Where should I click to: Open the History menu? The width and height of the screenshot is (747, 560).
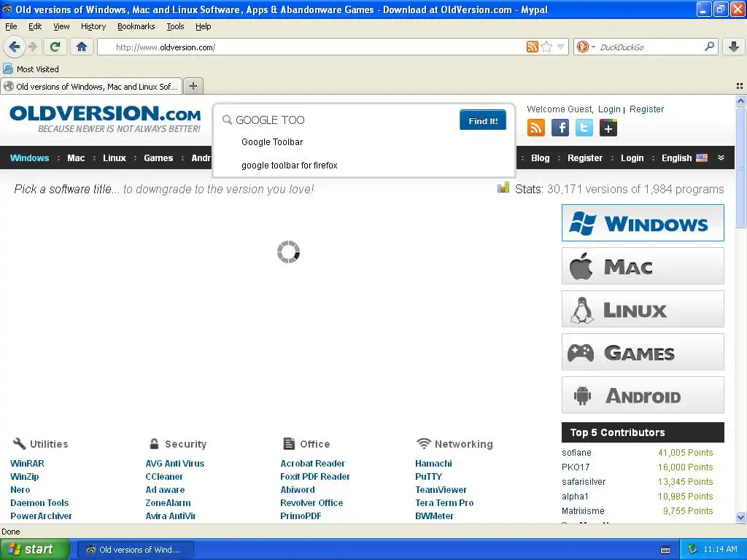[93, 26]
